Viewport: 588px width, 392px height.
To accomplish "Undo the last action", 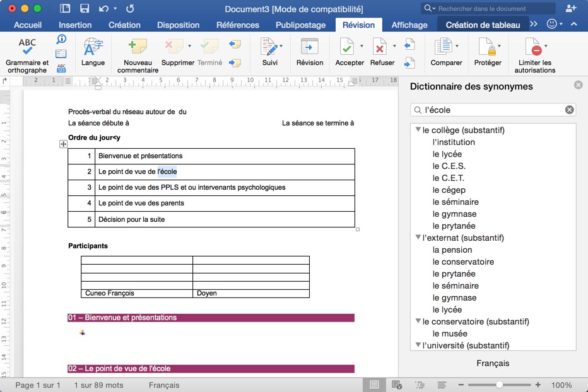I will click(x=103, y=8).
